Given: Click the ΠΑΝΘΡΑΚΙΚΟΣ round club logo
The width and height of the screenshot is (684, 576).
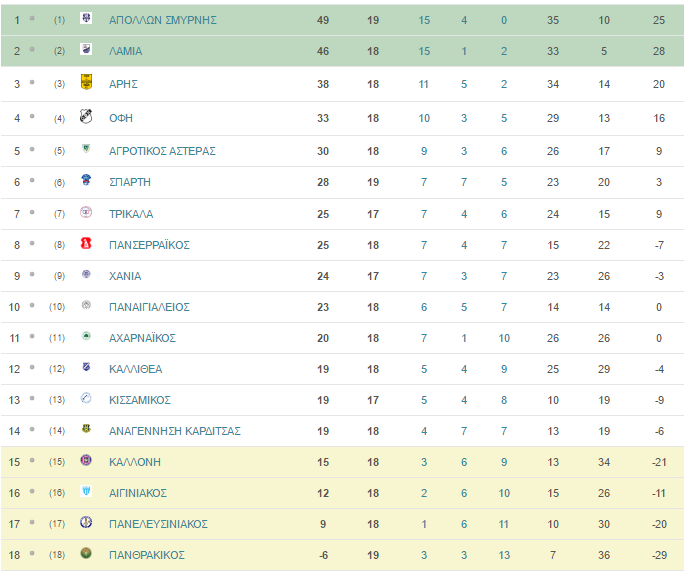Looking at the screenshot, I should (86, 553).
